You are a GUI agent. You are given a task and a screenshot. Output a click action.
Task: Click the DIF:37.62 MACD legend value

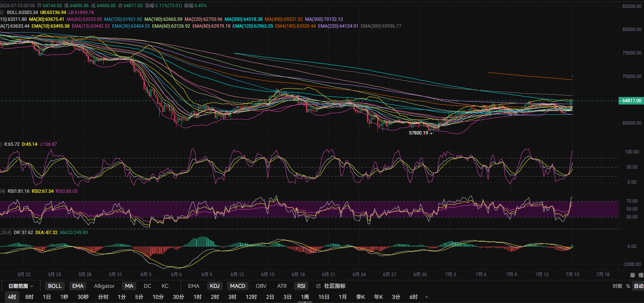click(23, 233)
